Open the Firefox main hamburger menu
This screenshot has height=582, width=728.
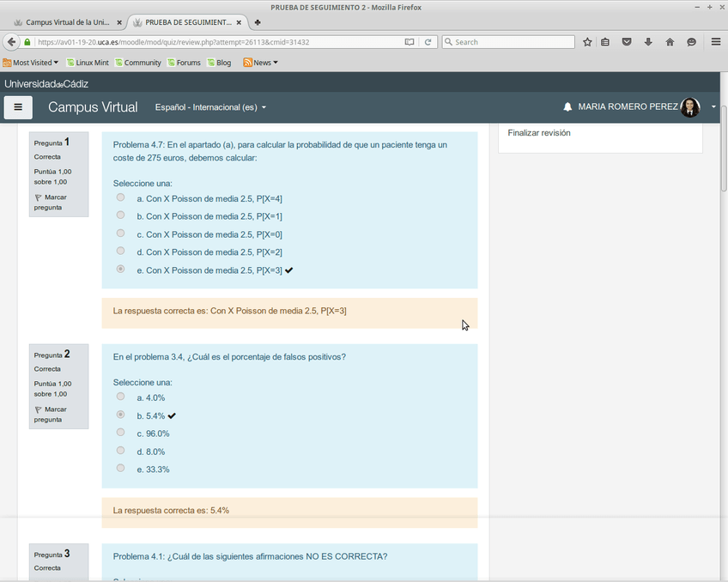coord(716,42)
